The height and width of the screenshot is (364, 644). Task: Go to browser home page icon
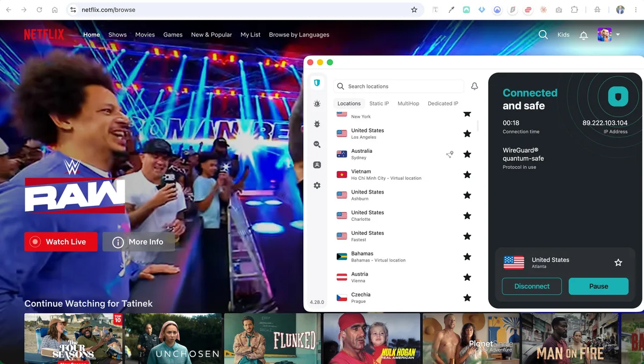click(55, 10)
